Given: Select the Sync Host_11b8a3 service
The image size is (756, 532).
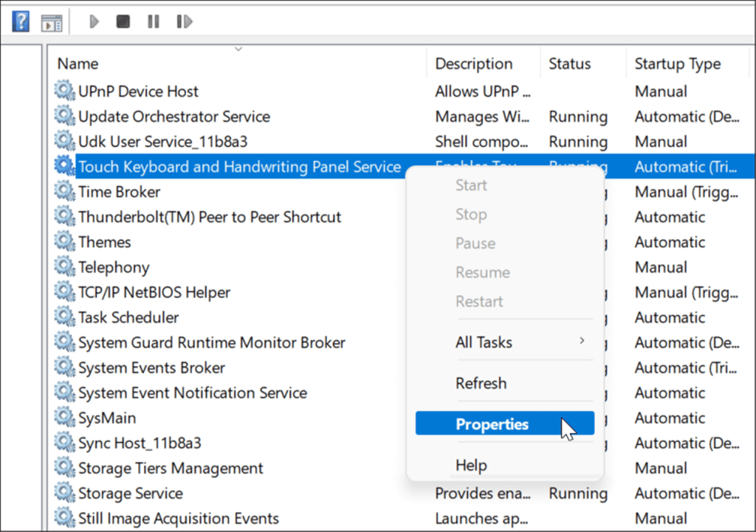Looking at the screenshot, I should click(140, 443).
